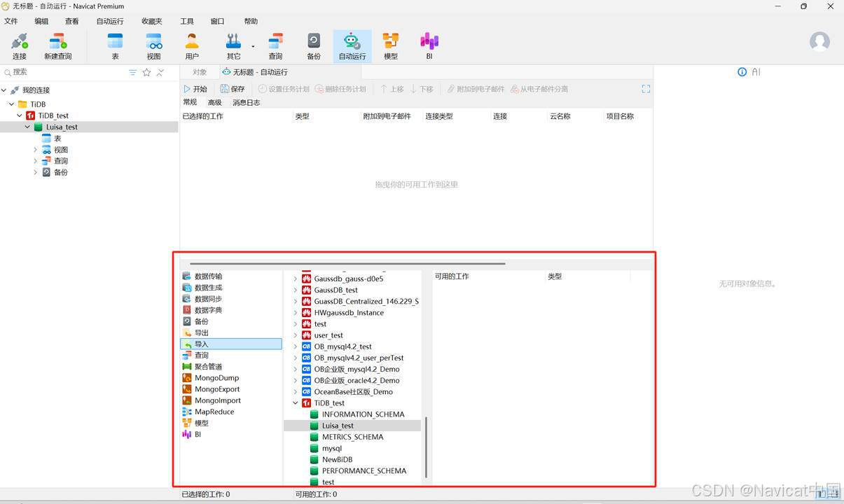
Task: Open the Backup (备份) toolbar icon
Action: pyautogui.click(x=314, y=47)
